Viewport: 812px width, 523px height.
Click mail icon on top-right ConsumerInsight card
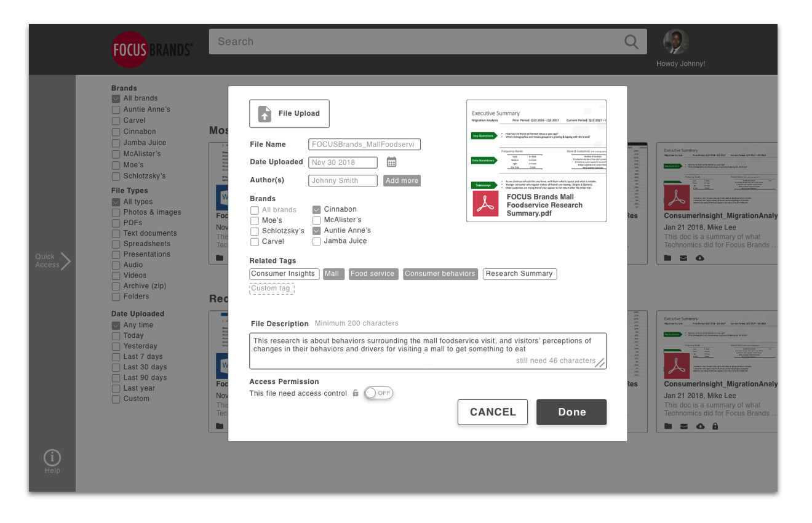coord(683,258)
